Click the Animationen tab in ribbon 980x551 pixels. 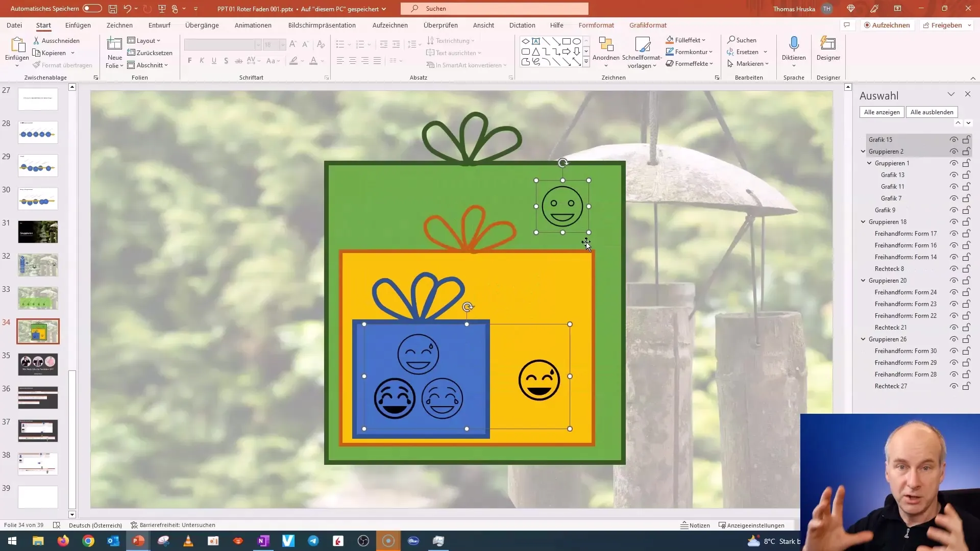253,25
